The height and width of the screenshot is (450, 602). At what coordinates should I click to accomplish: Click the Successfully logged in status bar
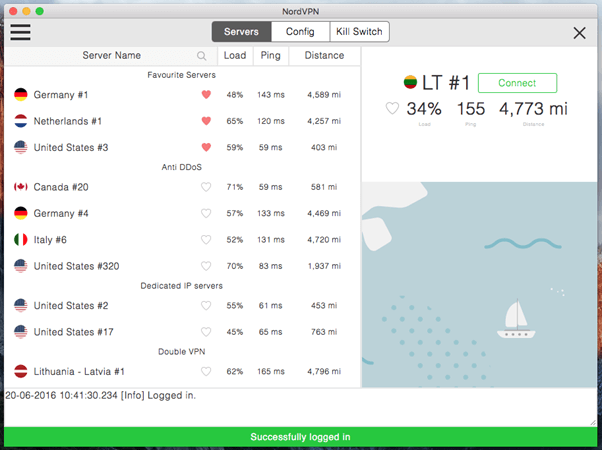[x=300, y=437]
